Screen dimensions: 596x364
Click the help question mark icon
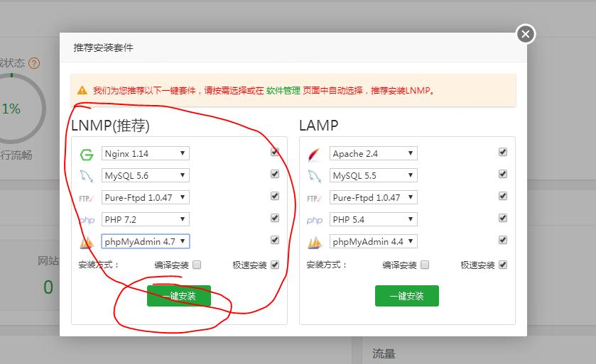point(34,63)
